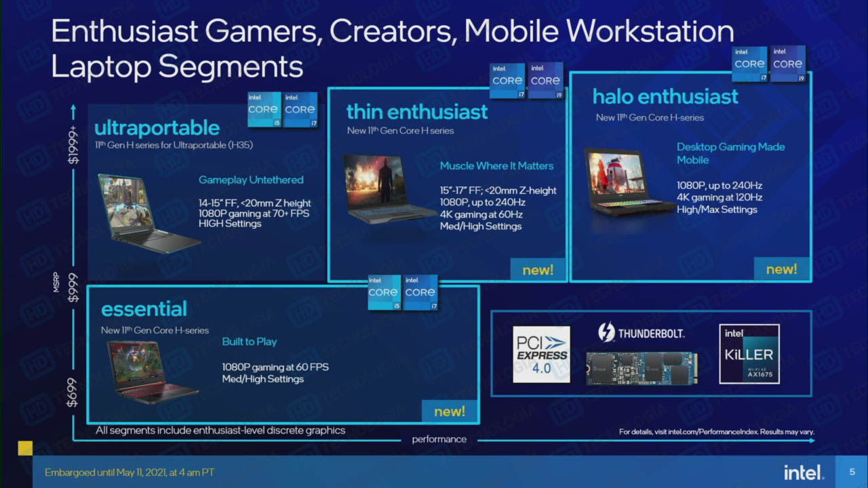Click the "thin enthusiast" heading
The image size is (868, 488).
(x=417, y=112)
